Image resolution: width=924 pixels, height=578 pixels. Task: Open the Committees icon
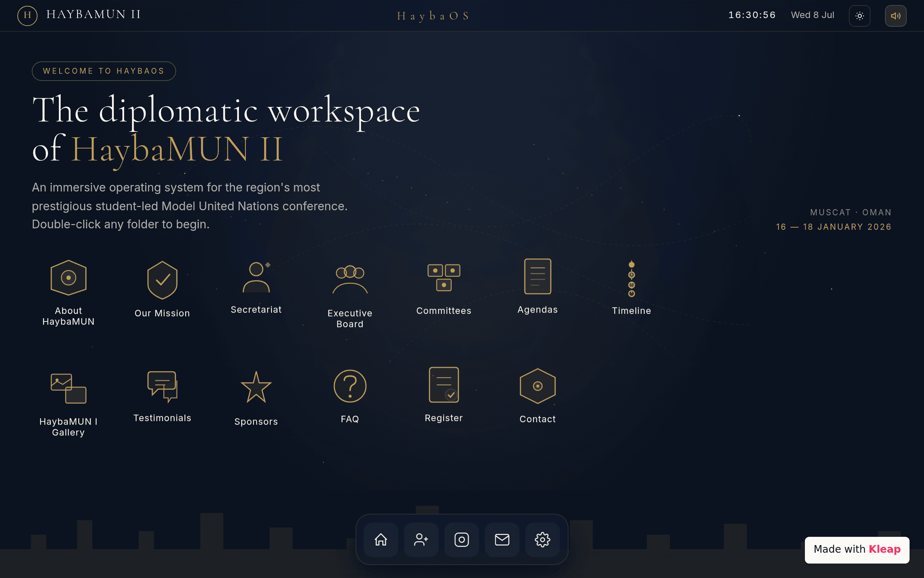tap(444, 277)
